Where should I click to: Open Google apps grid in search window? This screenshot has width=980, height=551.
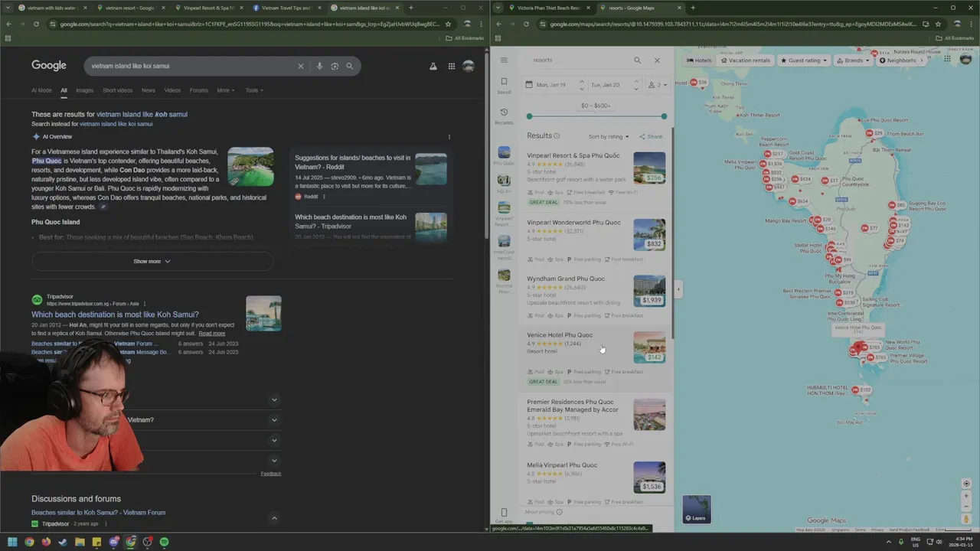pyautogui.click(x=452, y=67)
